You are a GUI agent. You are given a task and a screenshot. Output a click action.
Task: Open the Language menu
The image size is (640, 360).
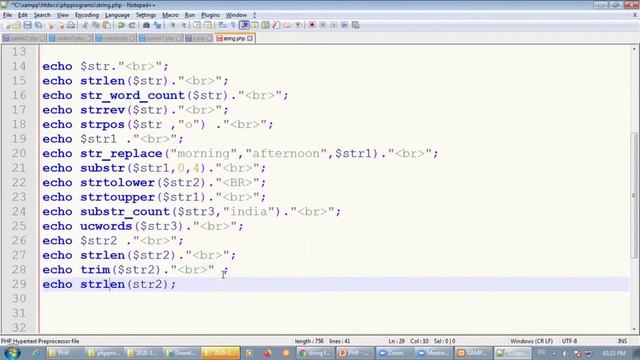[117, 15]
